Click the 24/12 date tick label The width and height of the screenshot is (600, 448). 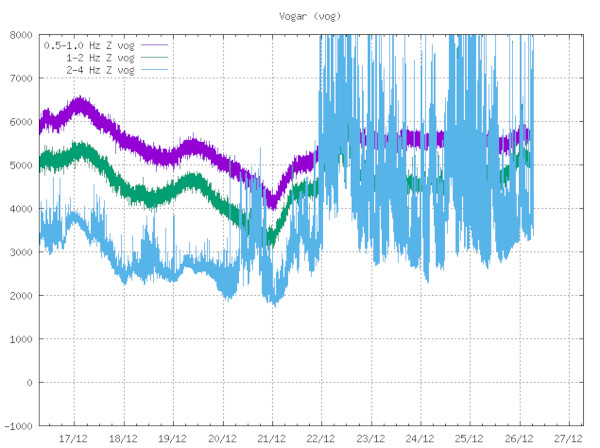(419, 438)
